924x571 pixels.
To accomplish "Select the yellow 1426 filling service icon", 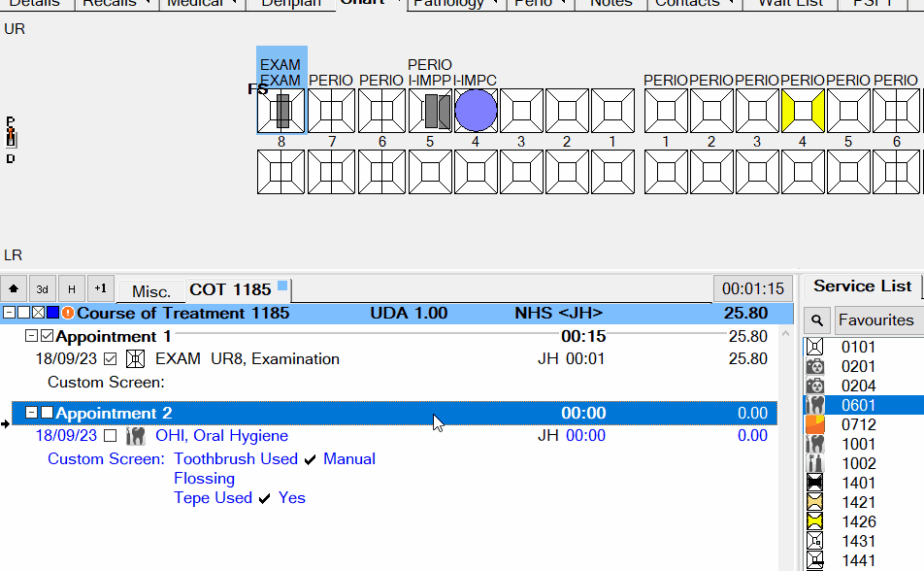I will pos(815,521).
